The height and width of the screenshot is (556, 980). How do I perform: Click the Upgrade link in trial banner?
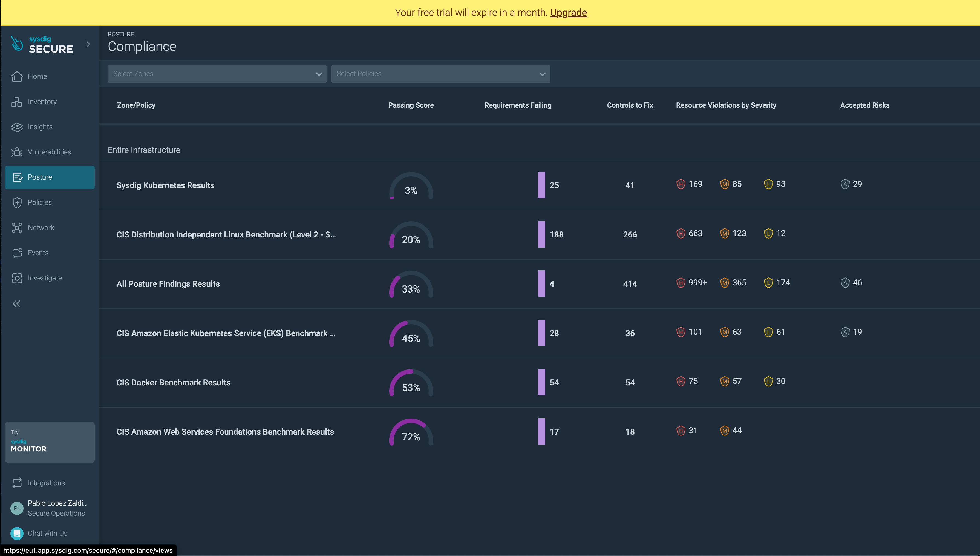coord(568,13)
